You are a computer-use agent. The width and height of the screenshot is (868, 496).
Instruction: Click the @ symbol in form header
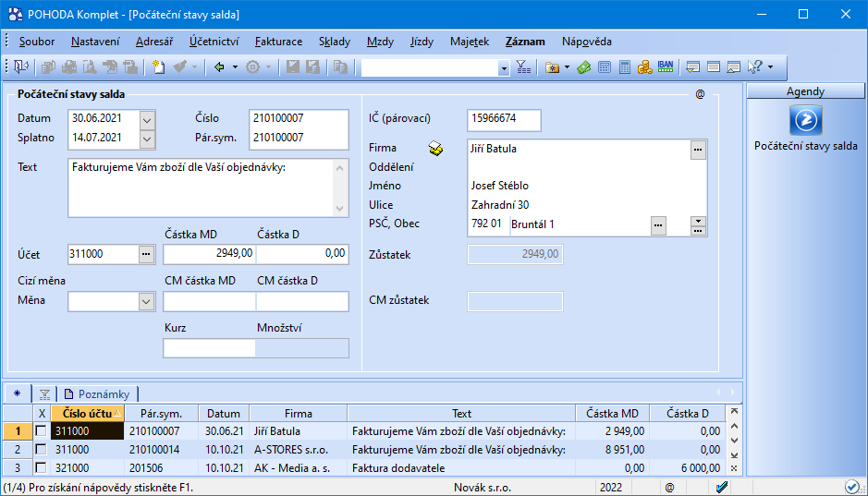pos(701,94)
